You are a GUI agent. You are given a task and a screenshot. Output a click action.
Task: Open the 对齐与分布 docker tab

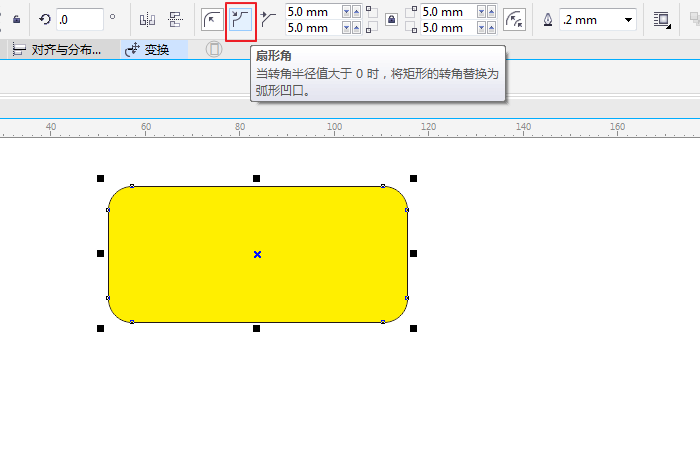click(58, 49)
